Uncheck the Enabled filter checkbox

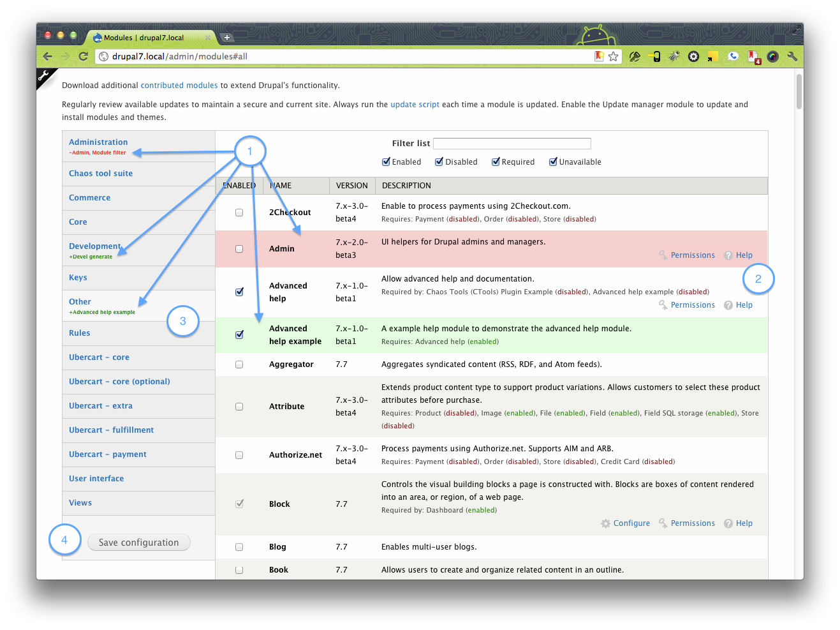pyautogui.click(x=386, y=162)
